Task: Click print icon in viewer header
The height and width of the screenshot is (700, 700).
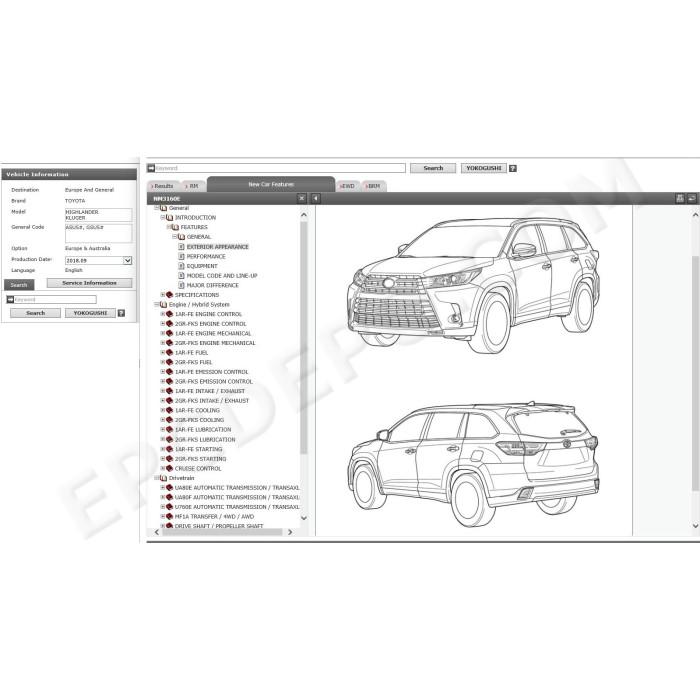Action: (x=680, y=198)
